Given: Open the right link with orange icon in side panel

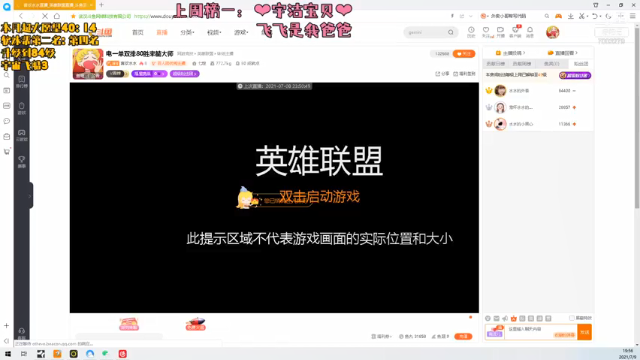Looking at the screenshot, I should click(563, 53).
